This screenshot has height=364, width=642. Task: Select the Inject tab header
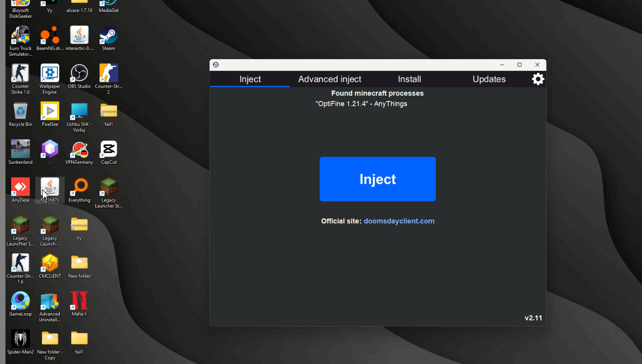[x=250, y=79]
